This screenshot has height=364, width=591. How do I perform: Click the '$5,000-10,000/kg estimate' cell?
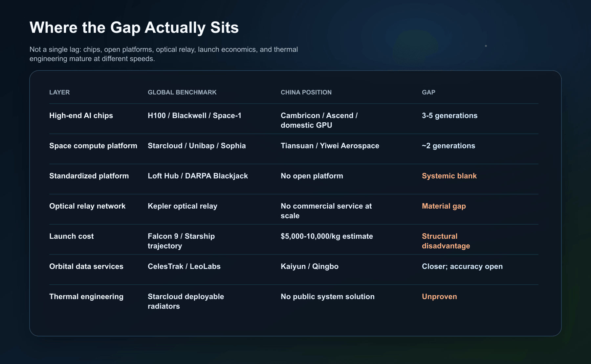pyautogui.click(x=327, y=236)
